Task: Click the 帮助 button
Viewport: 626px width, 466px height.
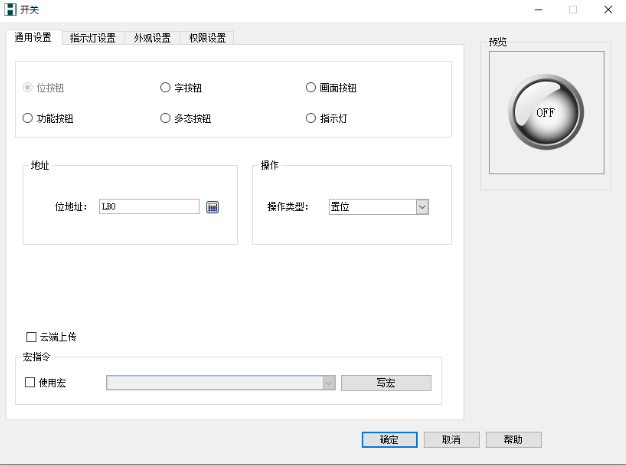Action: click(513, 440)
